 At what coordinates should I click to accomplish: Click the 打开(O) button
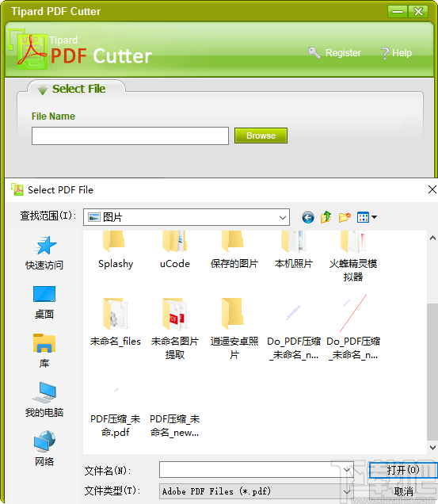tap(403, 470)
